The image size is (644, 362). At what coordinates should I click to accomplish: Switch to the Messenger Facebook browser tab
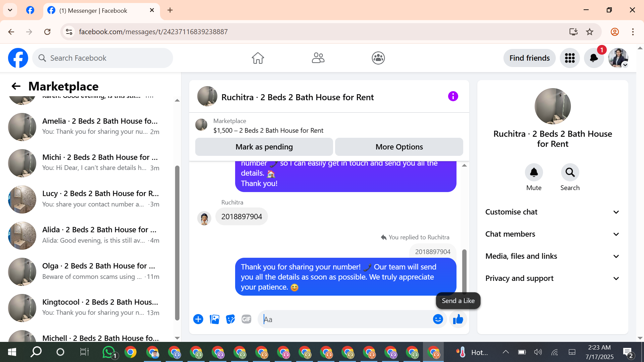(101, 10)
